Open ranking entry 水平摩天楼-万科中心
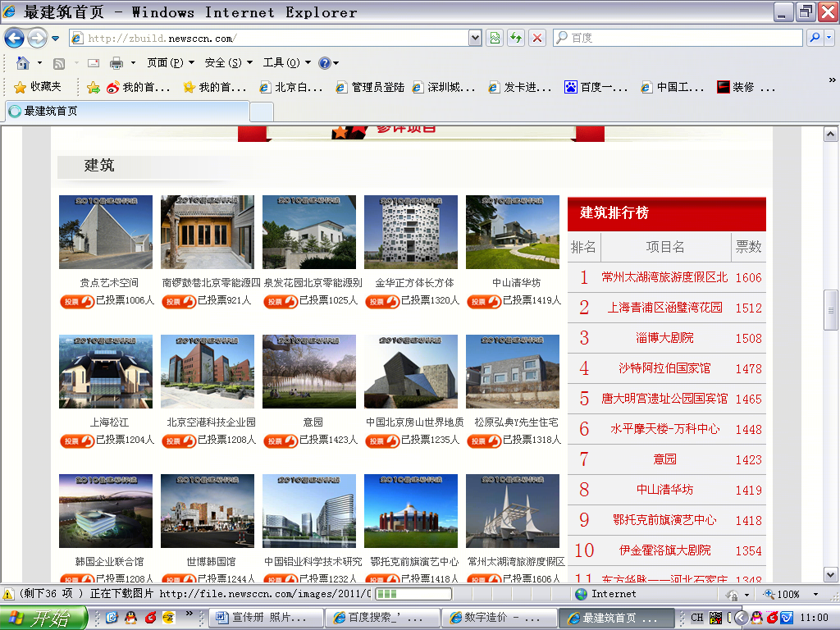The width and height of the screenshot is (840, 630). click(x=664, y=428)
